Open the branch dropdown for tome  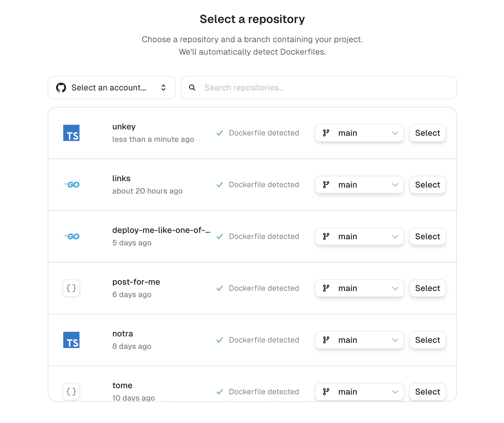359,392
